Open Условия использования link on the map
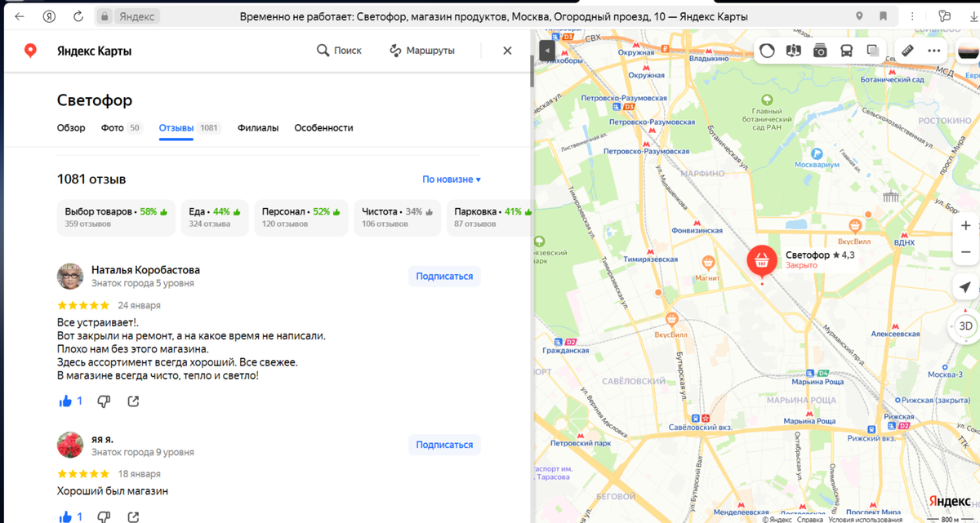This screenshot has width=980, height=523. coord(864,519)
